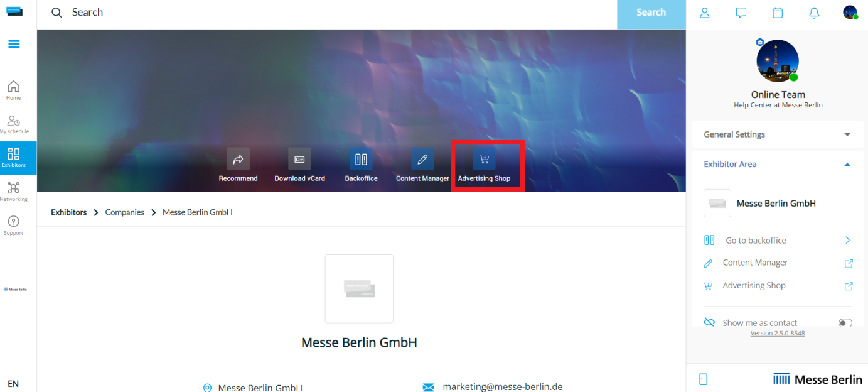This screenshot has height=392, width=868.
Task: Click the Online Team name text
Action: (x=778, y=95)
